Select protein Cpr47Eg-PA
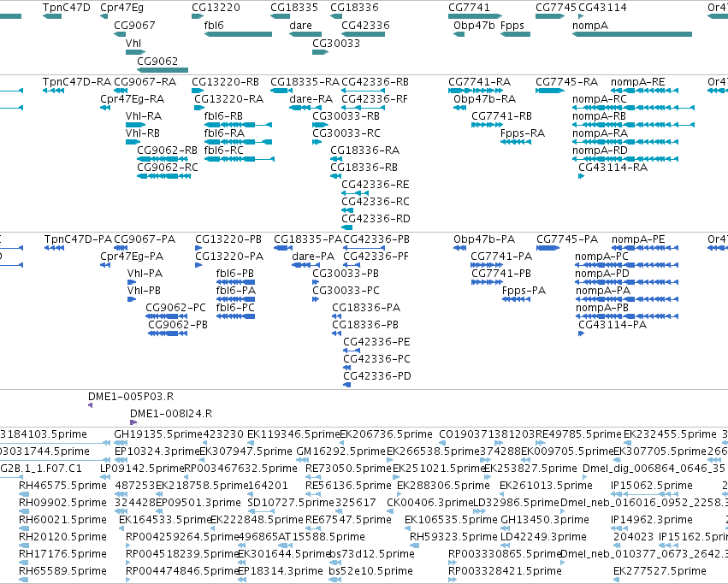 click(x=132, y=257)
